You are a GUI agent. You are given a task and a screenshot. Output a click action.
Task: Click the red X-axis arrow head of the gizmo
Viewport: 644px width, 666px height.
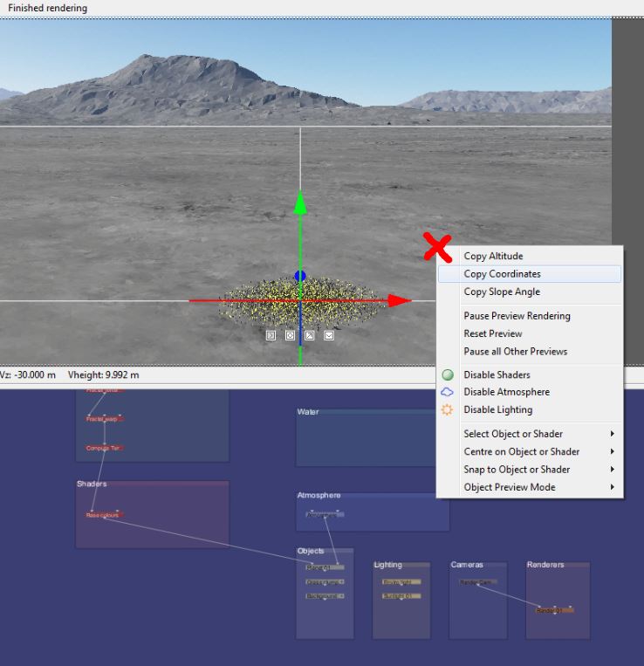pyautogui.click(x=400, y=300)
